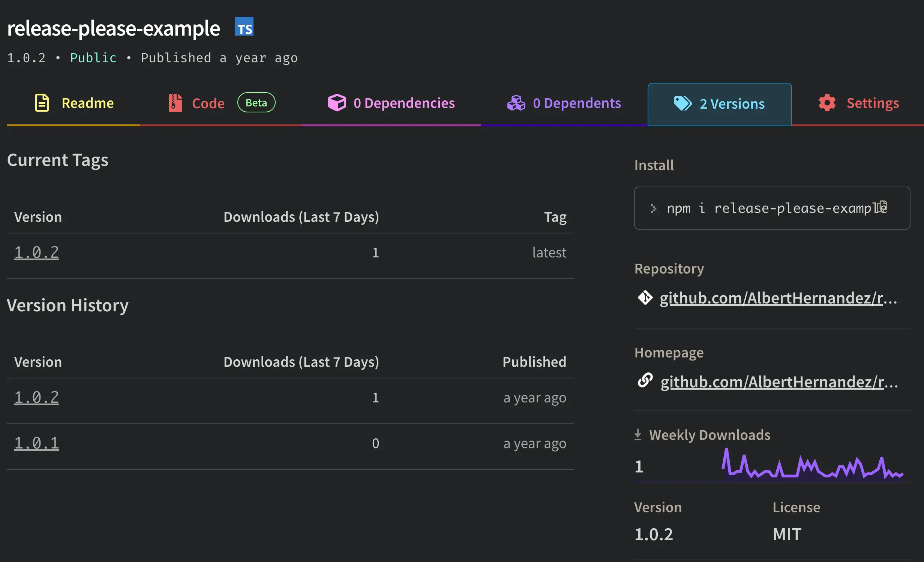The image size is (924, 562).
Task: Open the Homepage GitHub link
Action: pos(779,382)
